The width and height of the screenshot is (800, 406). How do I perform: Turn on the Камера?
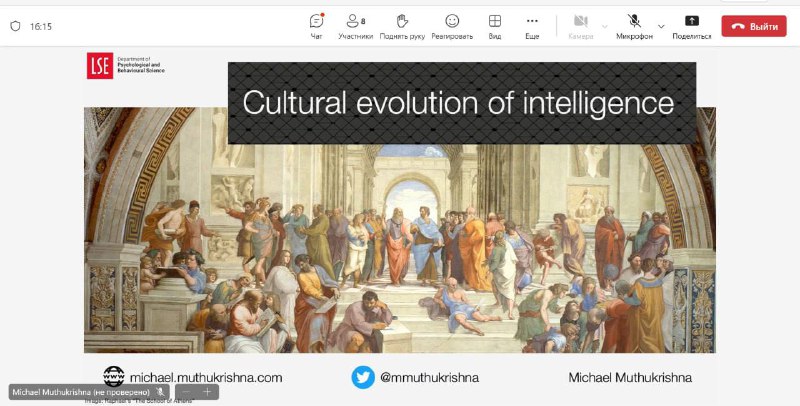tap(581, 26)
